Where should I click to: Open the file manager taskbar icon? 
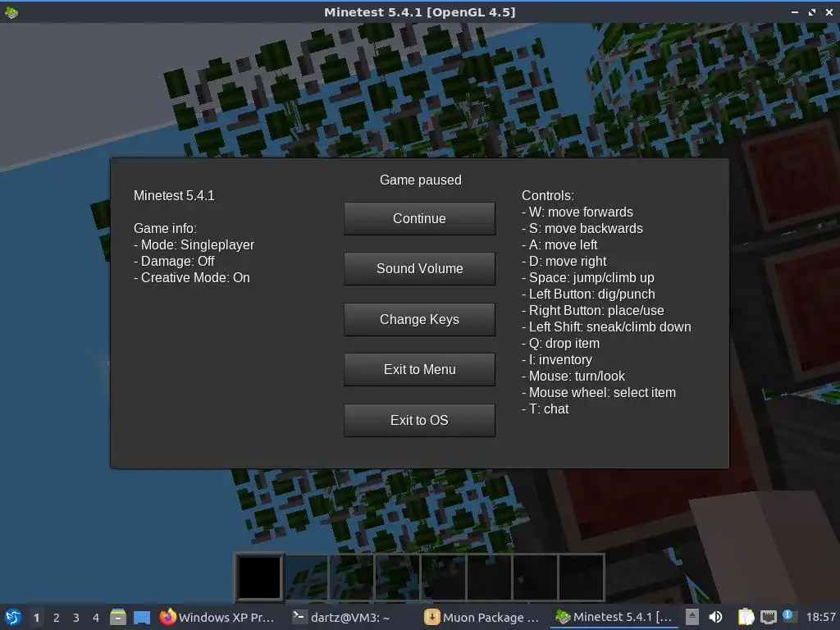118,617
